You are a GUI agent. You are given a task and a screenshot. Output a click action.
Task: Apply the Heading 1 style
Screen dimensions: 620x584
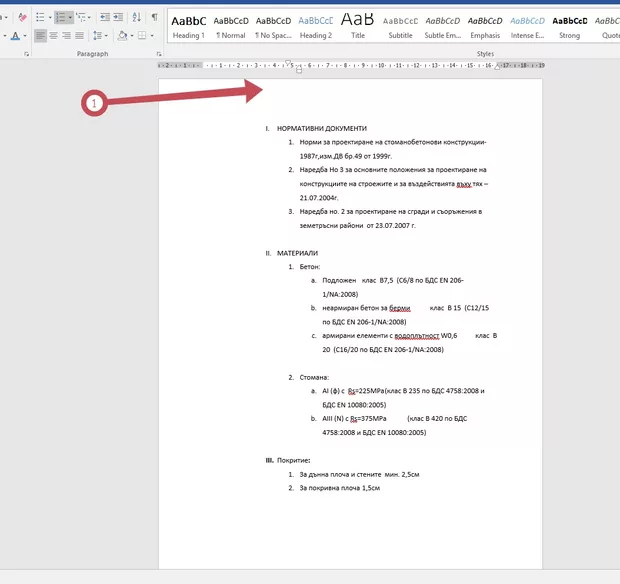click(x=188, y=26)
